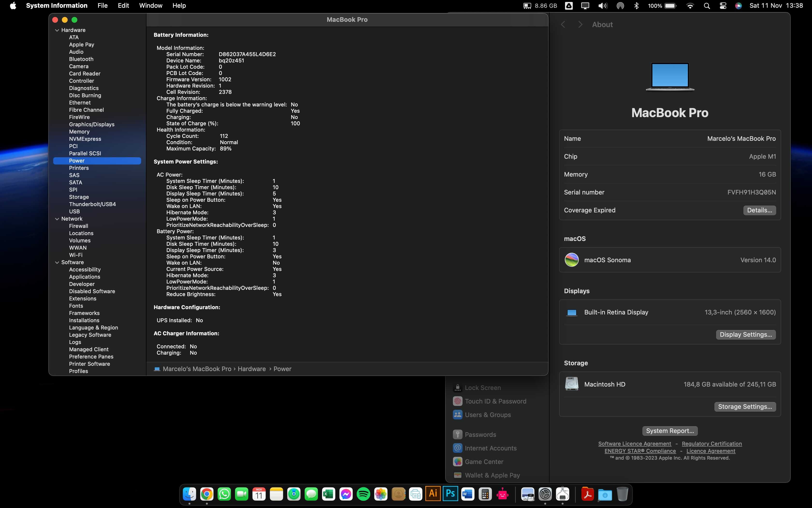812x508 pixels.
Task: Open Control Centre in the menu bar
Action: (723, 6)
